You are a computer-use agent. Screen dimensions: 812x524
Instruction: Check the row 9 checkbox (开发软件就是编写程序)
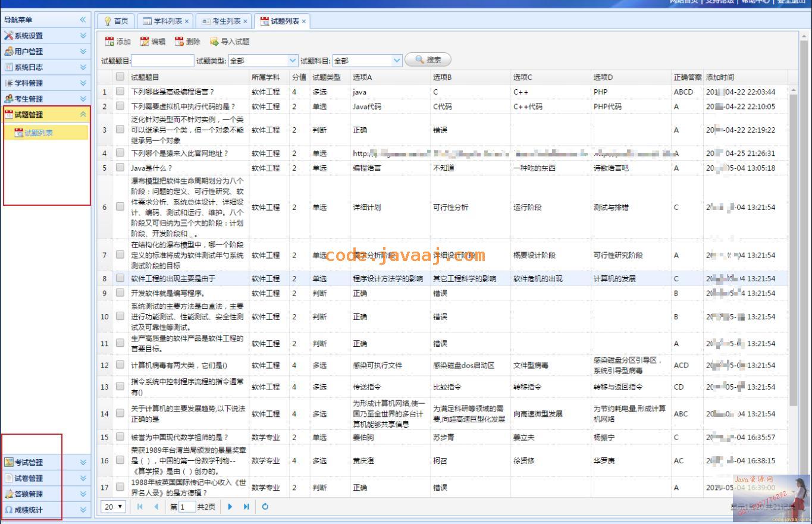click(120, 293)
